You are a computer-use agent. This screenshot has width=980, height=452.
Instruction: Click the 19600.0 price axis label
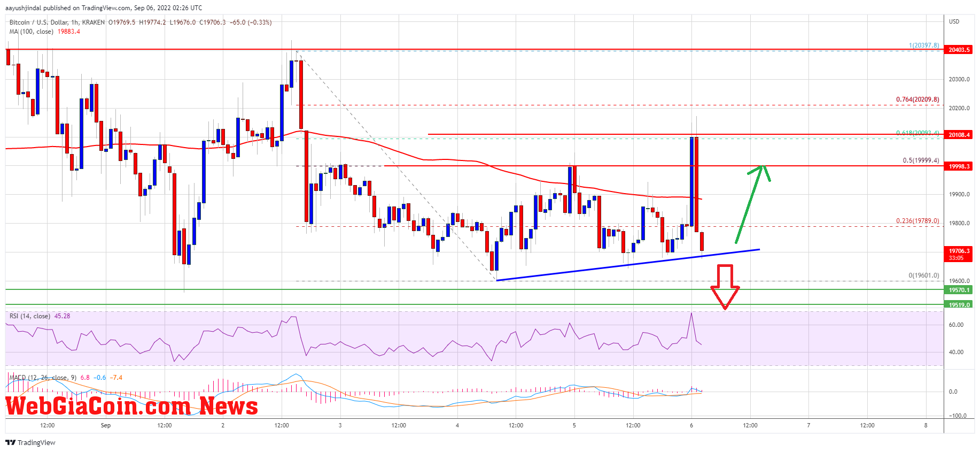(x=959, y=281)
